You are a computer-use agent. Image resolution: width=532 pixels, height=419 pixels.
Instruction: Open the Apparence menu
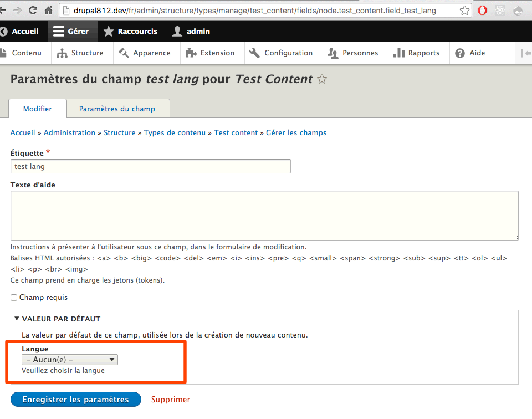coord(146,53)
